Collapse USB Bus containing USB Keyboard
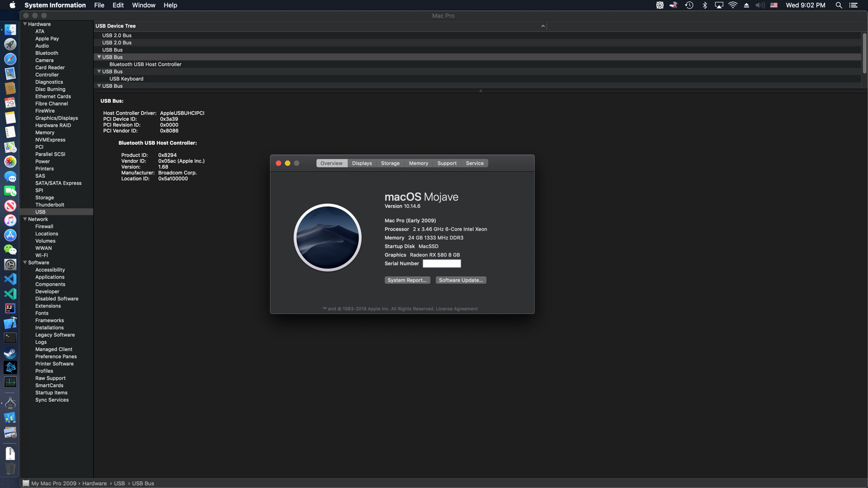 point(99,72)
